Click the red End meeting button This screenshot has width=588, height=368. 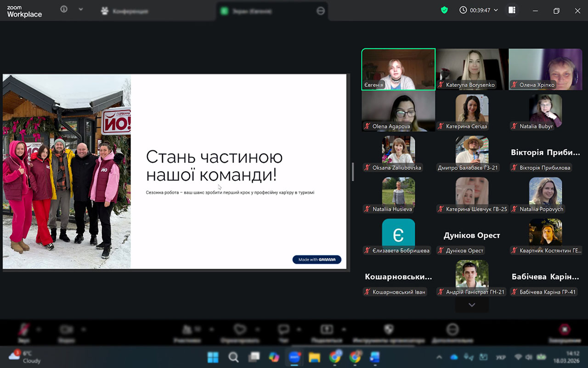pyautogui.click(x=565, y=329)
